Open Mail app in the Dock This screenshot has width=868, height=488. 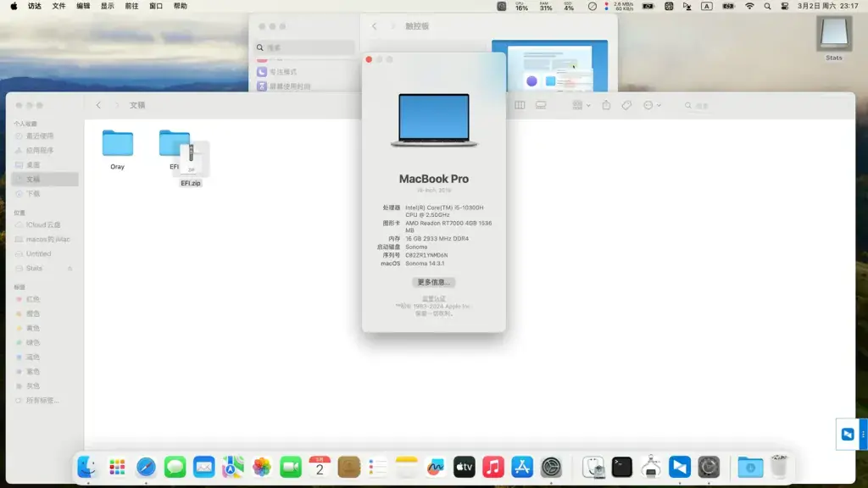click(x=203, y=467)
